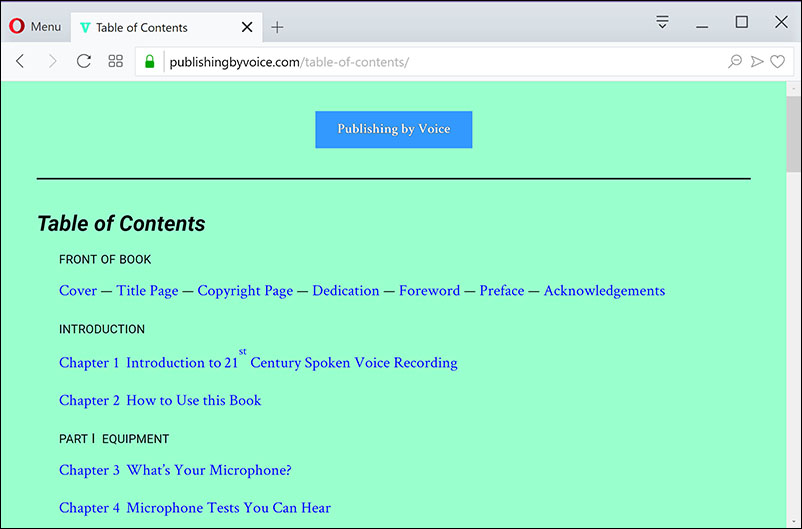The image size is (802, 529).
Task: Go back with the back arrow
Action: click(20, 61)
